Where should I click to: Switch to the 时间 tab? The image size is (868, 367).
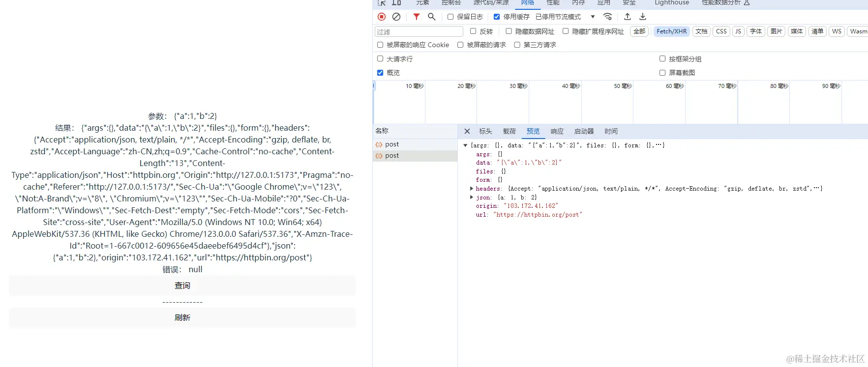click(611, 131)
